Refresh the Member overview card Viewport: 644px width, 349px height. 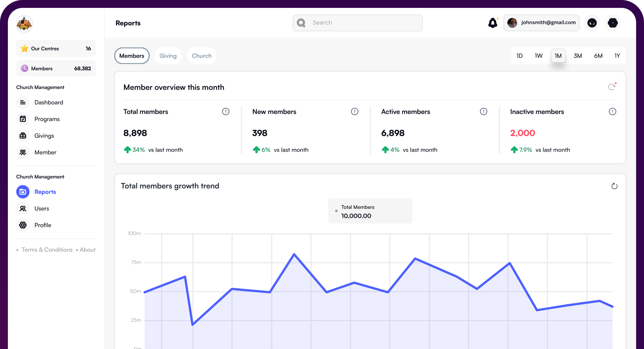[612, 87]
